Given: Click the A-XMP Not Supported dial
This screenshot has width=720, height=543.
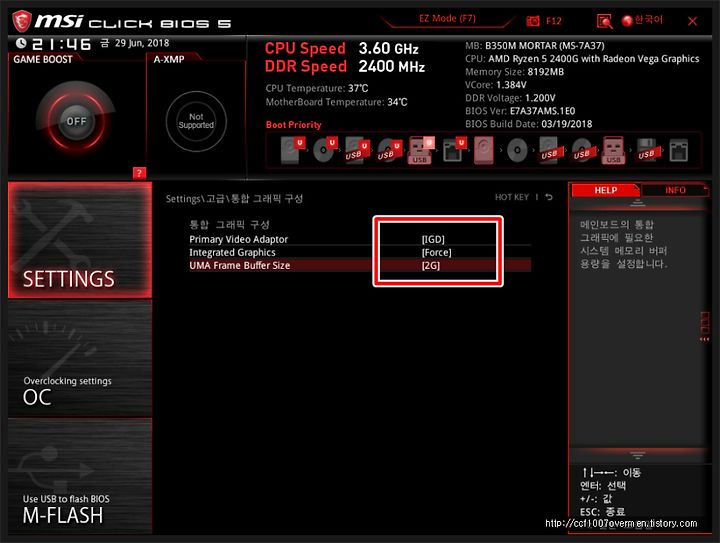Looking at the screenshot, I should click(x=196, y=121).
